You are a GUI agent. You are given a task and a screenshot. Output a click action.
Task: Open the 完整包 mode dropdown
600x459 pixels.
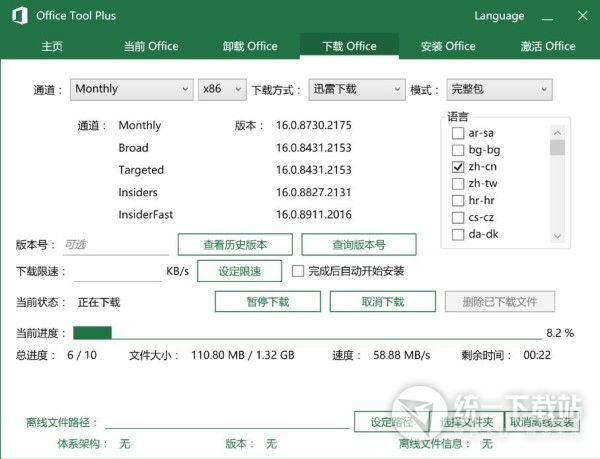tap(499, 89)
